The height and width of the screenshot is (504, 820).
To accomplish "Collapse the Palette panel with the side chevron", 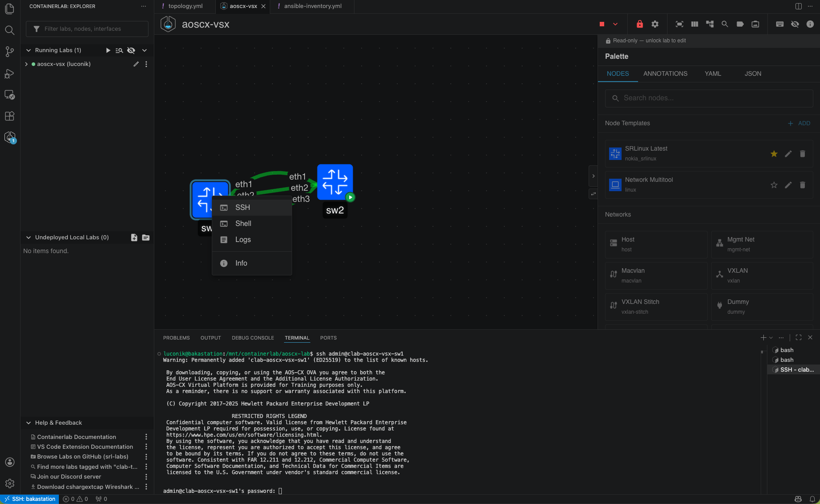I will (x=593, y=176).
